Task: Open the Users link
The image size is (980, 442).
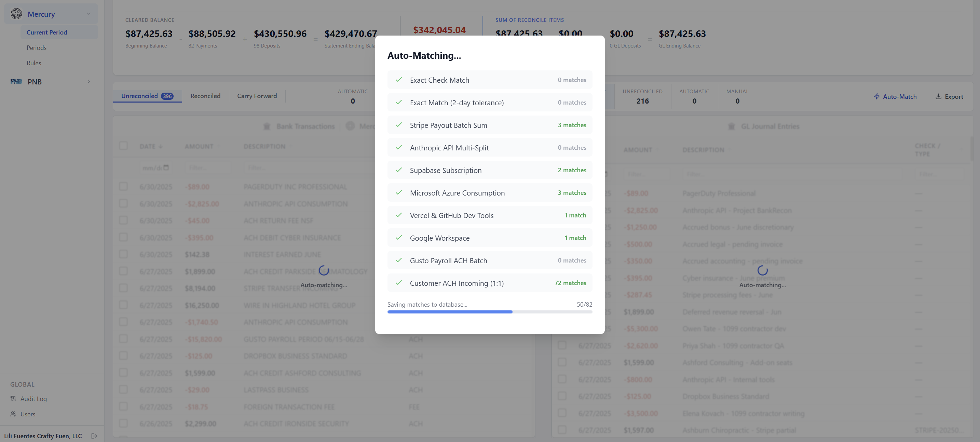Action: [x=23, y=414]
